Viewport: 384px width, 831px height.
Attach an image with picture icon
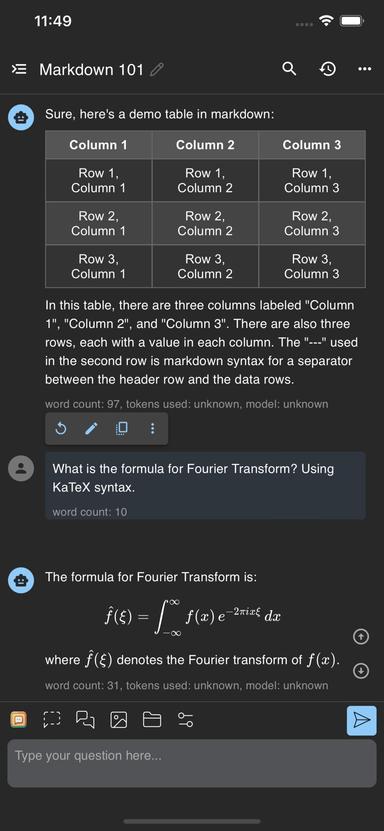(x=119, y=720)
